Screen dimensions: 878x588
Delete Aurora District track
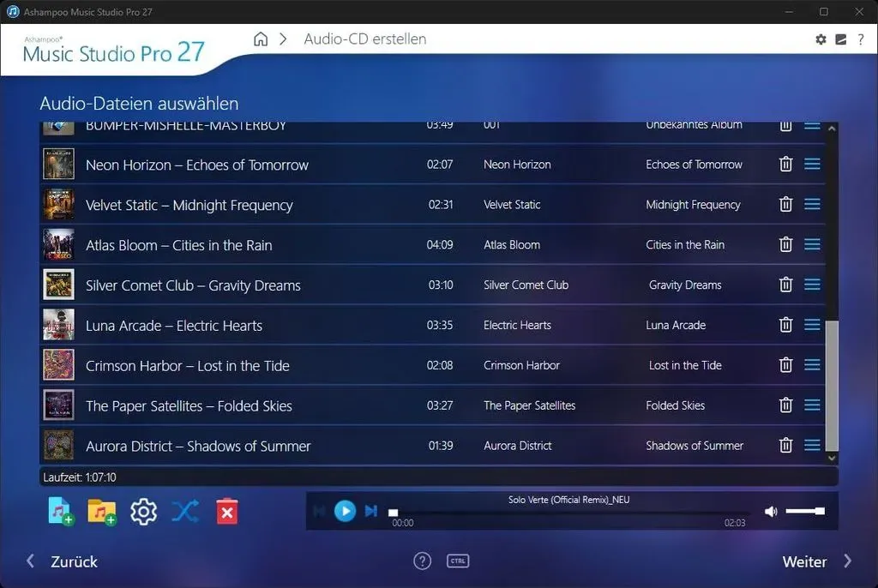(785, 446)
